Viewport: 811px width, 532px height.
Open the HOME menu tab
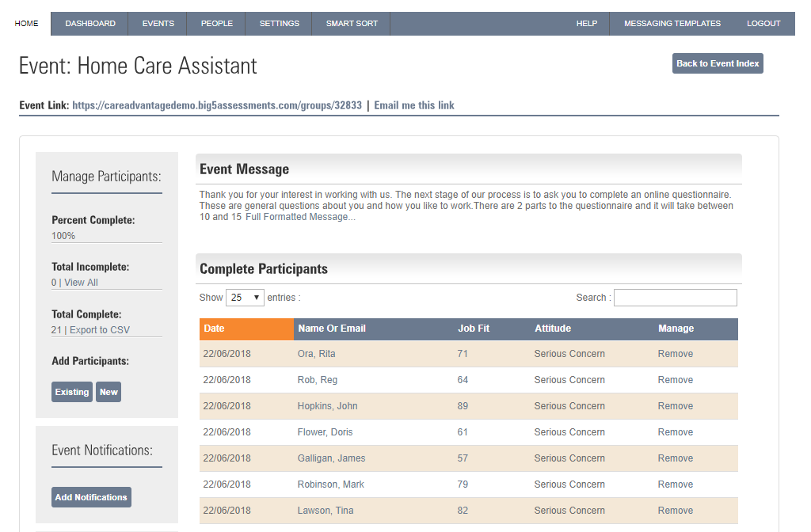coord(26,23)
